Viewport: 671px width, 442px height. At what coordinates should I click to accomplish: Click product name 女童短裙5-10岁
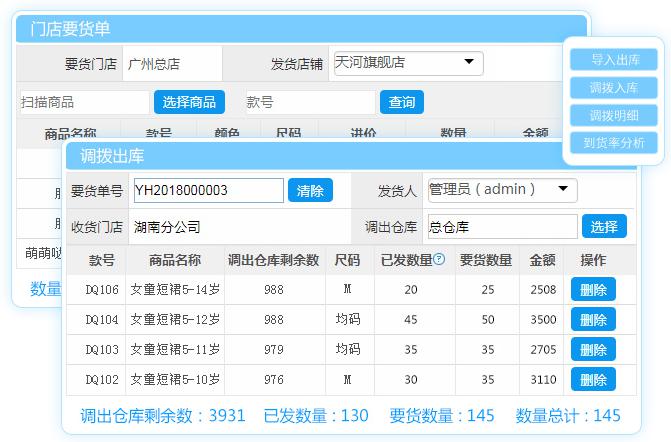pos(175,380)
